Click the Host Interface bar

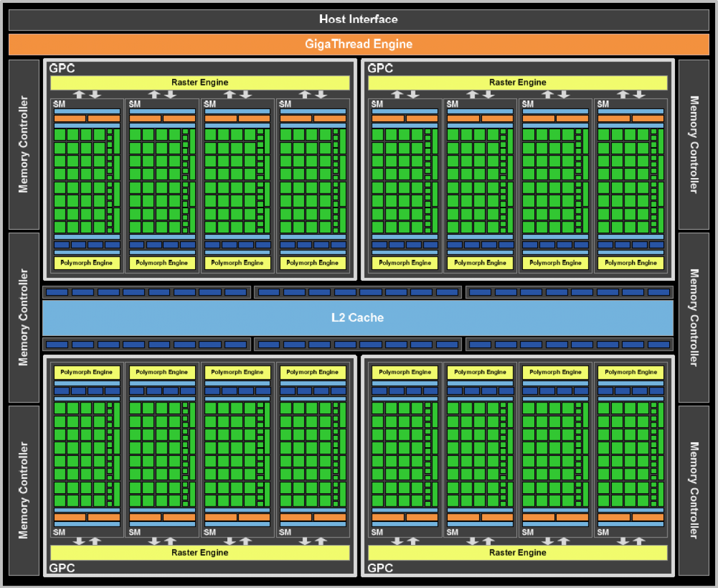[359, 20]
